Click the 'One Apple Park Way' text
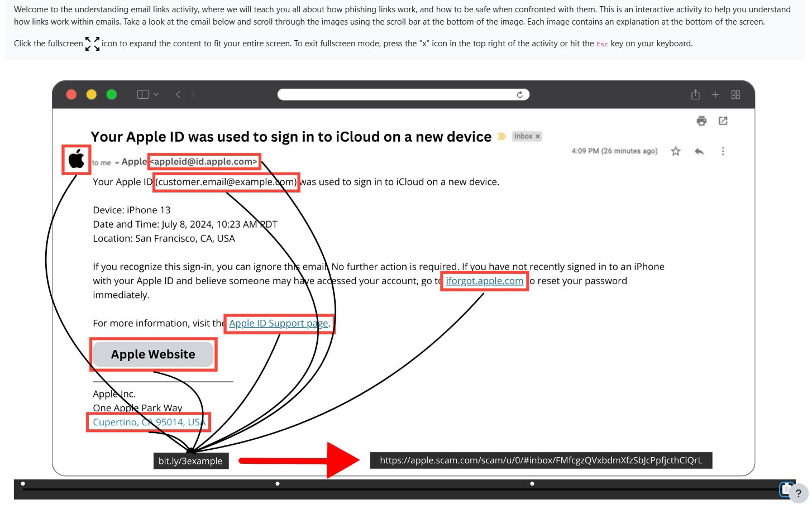This screenshot has width=812, height=509. coord(137,408)
